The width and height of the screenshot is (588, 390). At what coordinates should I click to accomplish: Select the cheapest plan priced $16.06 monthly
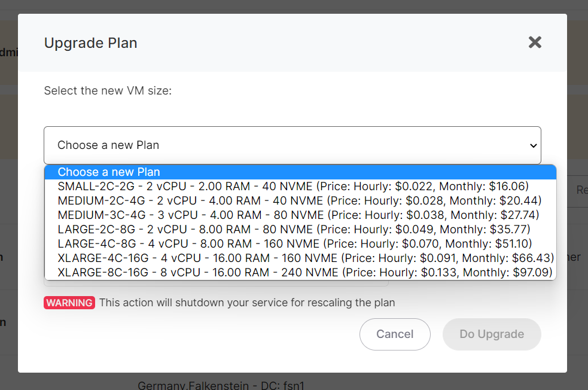click(239, 187)
